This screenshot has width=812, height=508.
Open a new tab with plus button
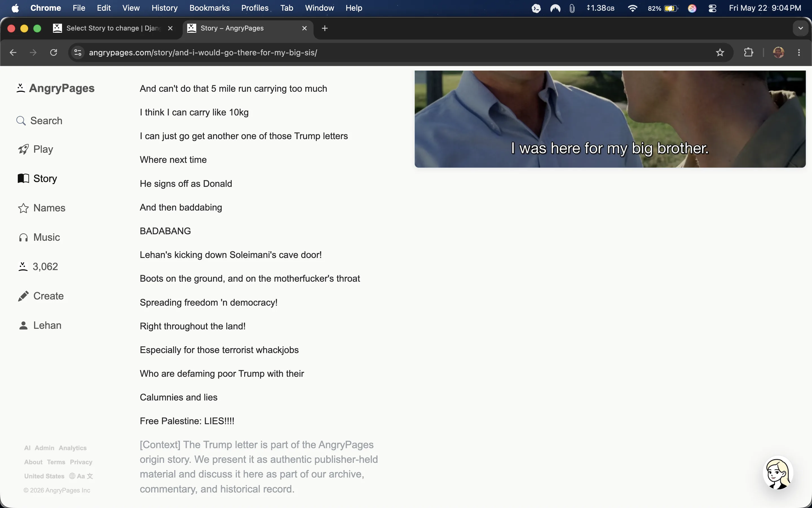point(325,28)
